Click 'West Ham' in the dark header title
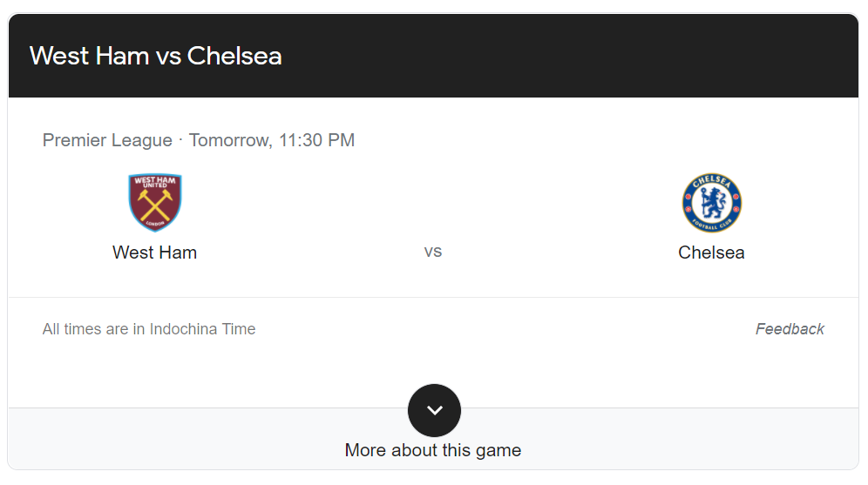The width and height of the screenshot is (868, 485). tap(89, 56)
